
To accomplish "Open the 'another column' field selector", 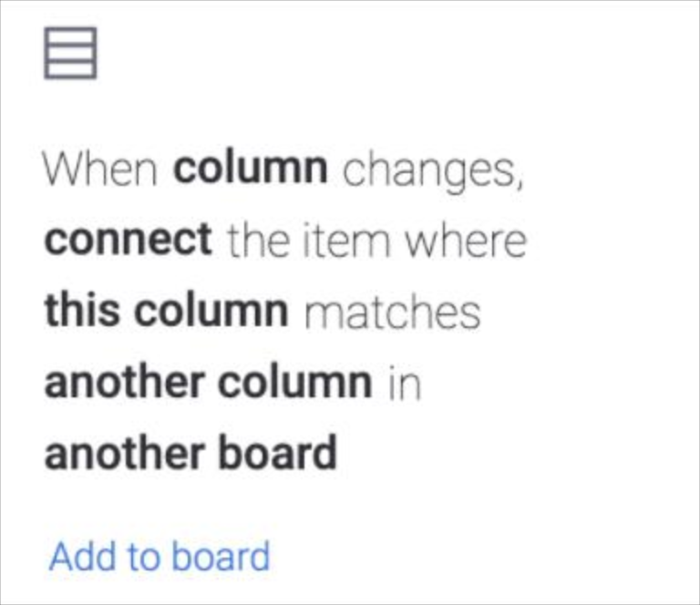I will click(208, 383).
